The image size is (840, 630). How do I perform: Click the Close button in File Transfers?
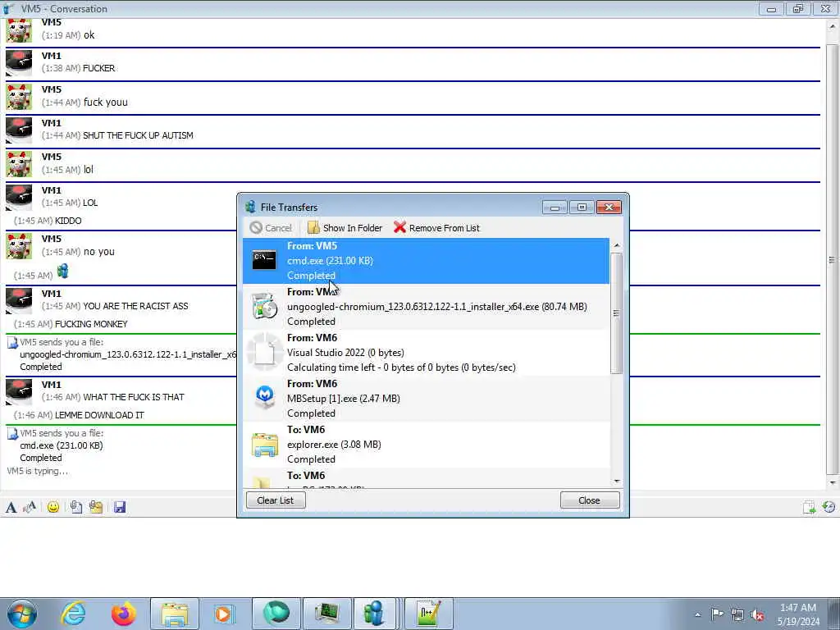(589, 500)
